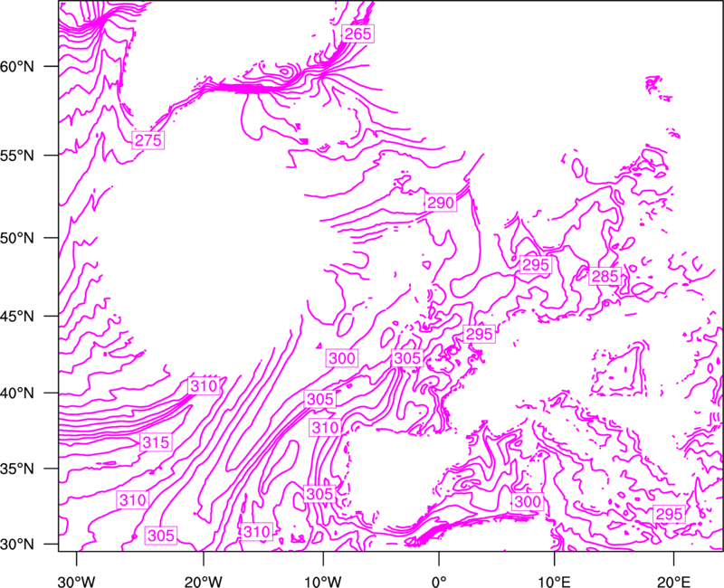Image resolution: width=724 pixels, height=588 pixels.
Task: Click the 300 contour label near 10°E 32°N
Action: coord(528,502)
